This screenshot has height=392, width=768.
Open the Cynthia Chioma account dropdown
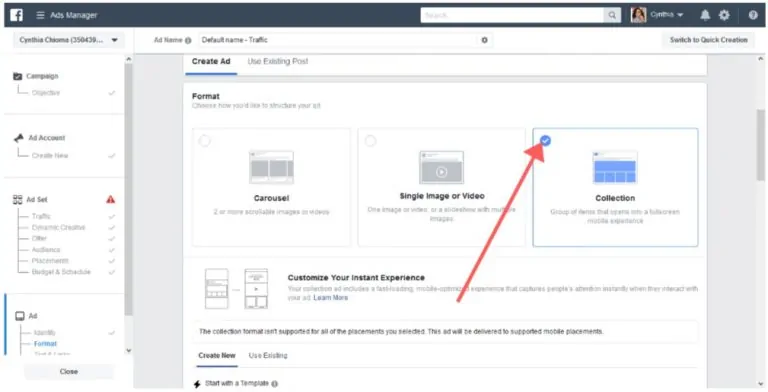[69, 40]
